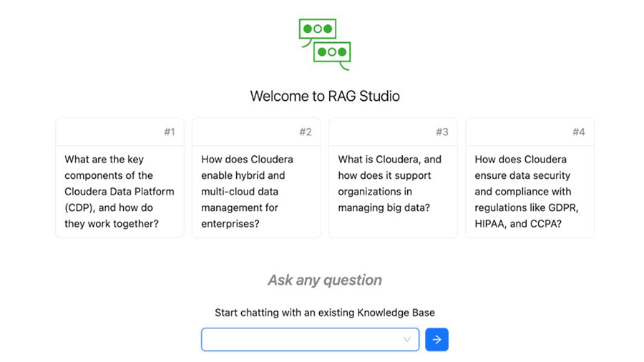Screen dimensions: 644x362
Task: Select the CDP key components question
Action: coord(119,191)
